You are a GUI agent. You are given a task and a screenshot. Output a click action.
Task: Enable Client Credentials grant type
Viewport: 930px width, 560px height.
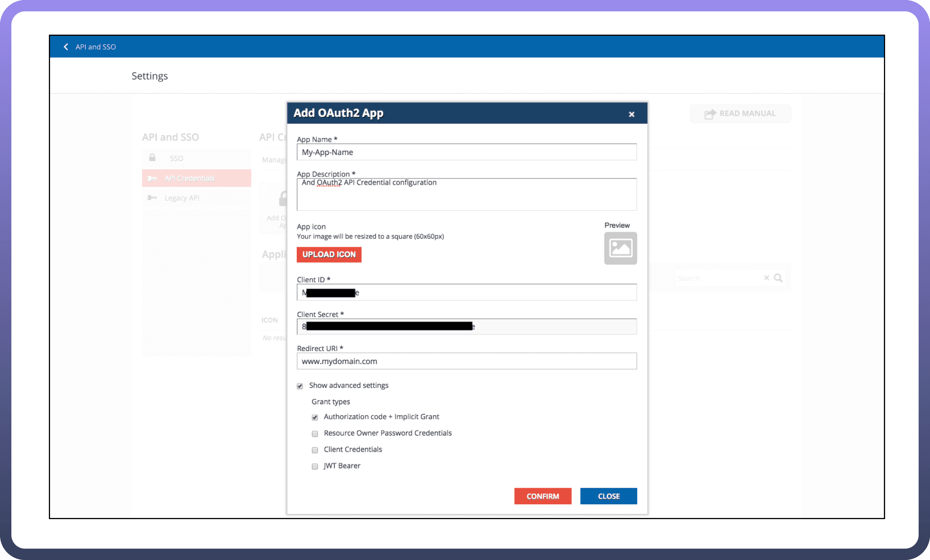click(315, 450)
